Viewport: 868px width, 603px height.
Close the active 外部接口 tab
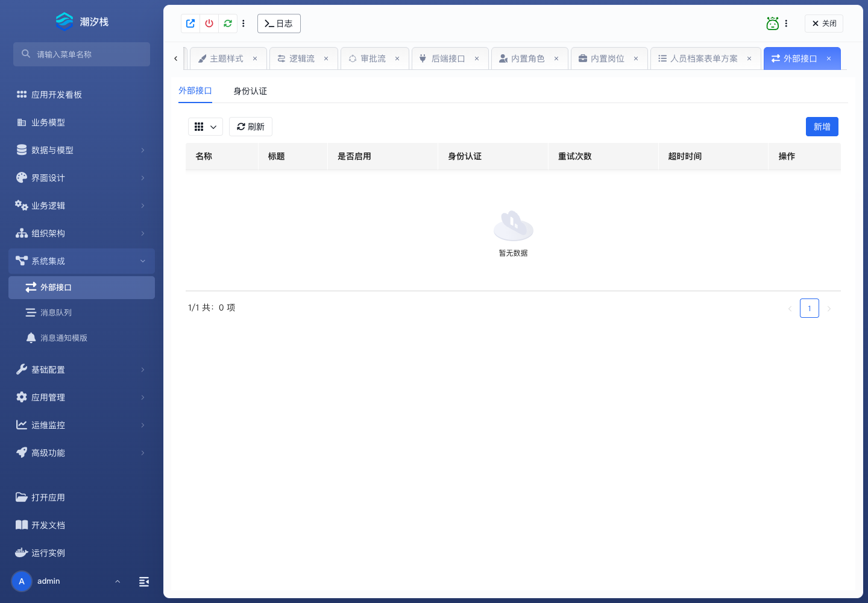pyautogui.click(x=829, y=58)
